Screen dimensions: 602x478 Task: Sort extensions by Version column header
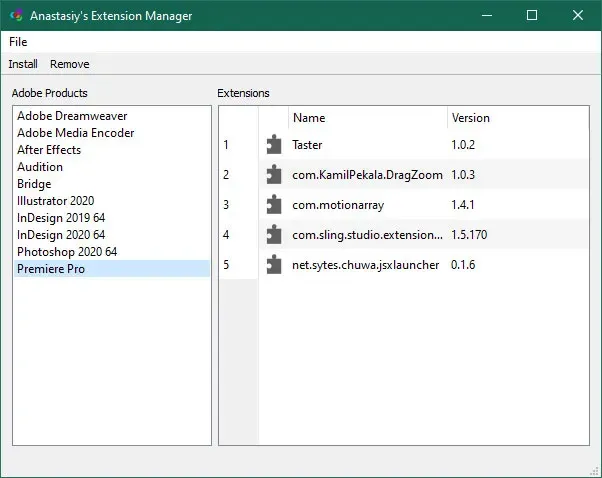[x=518, y=117]
